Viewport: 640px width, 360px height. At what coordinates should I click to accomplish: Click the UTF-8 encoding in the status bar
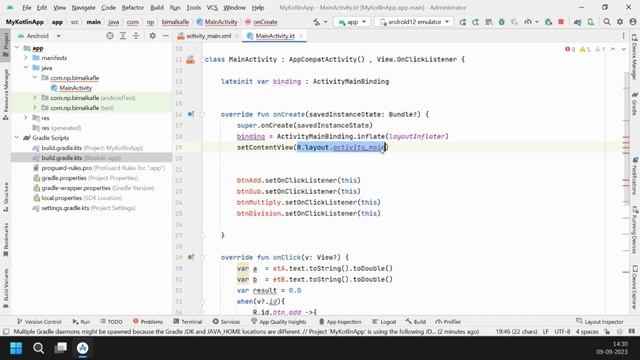tap(562, 332)
